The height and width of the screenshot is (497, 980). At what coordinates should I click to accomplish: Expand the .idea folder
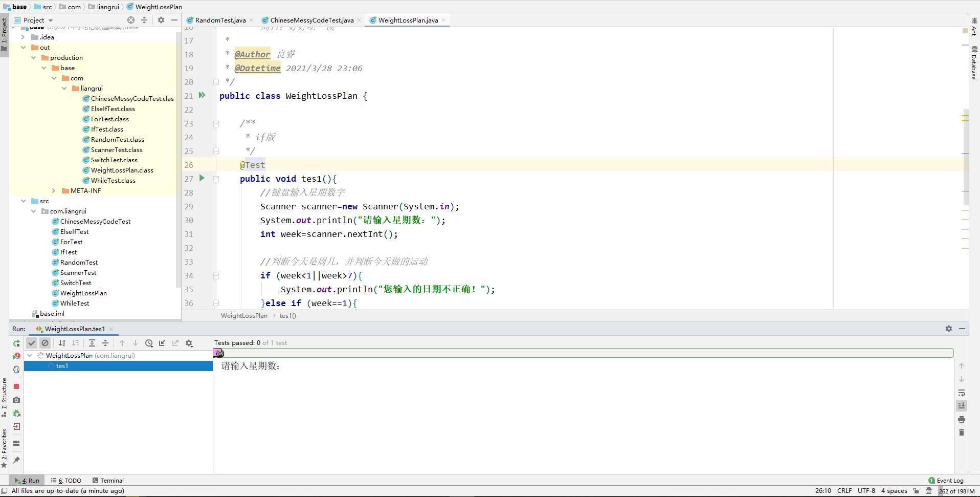pos(23,37)
